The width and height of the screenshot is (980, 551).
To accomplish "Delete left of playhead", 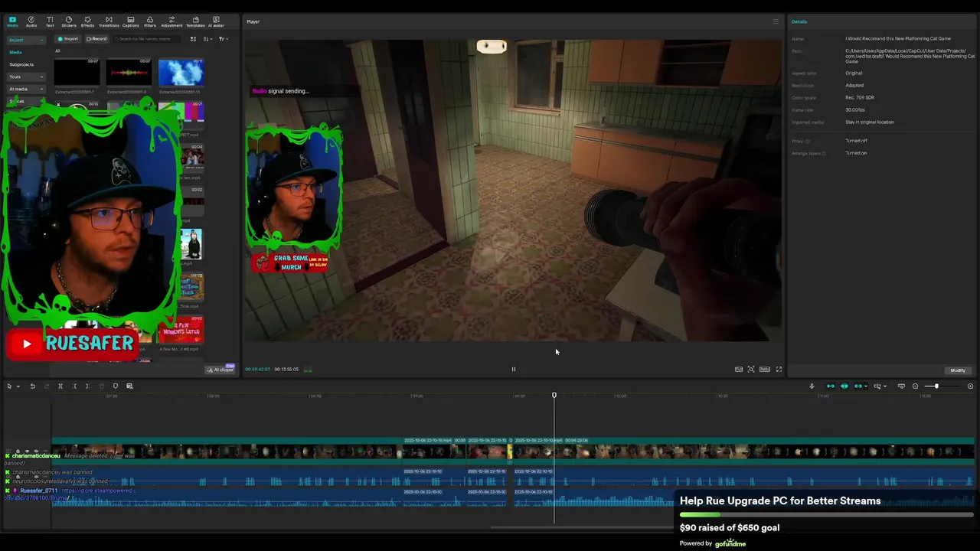I will coord(74,386).
